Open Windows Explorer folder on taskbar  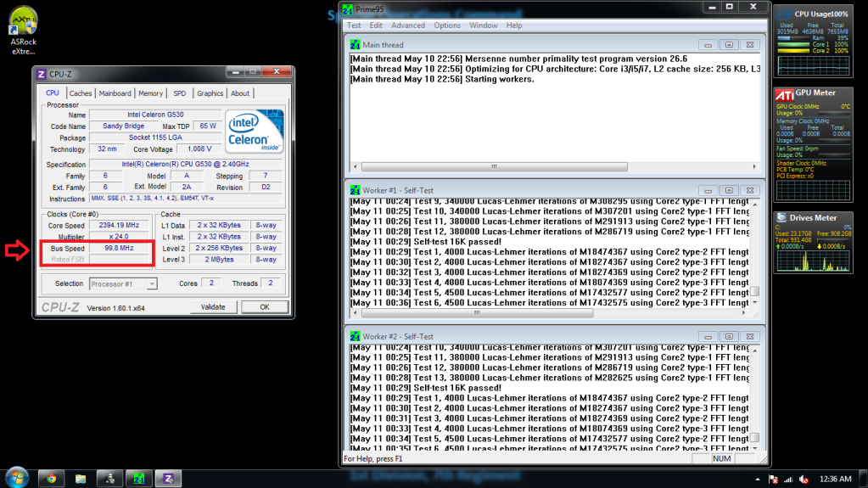(80, 478)
